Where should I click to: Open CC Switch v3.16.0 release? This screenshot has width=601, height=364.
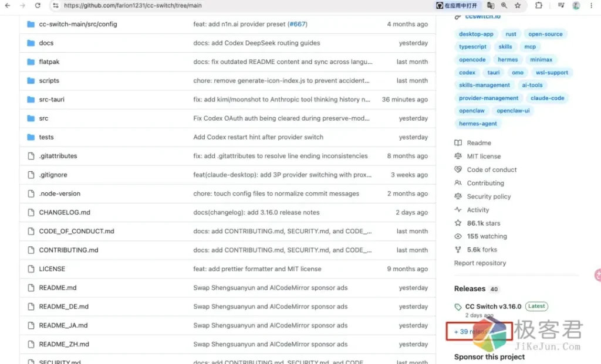[x=493, y=306]
